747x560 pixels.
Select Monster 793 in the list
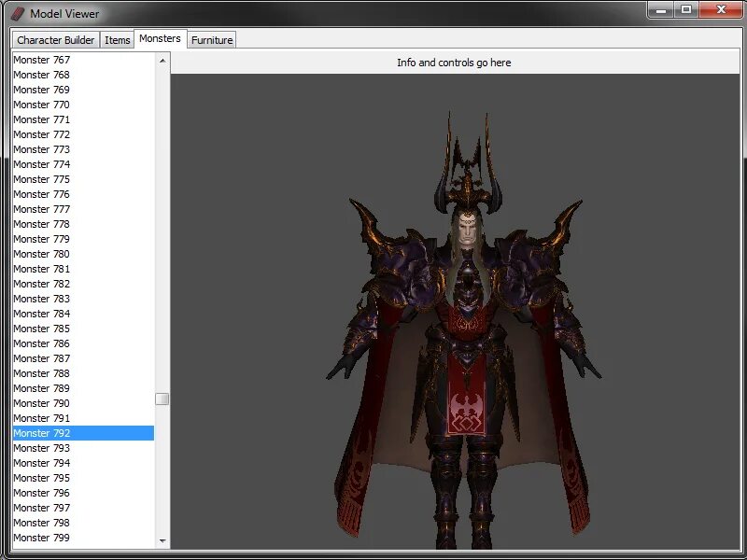coord(83,448)
